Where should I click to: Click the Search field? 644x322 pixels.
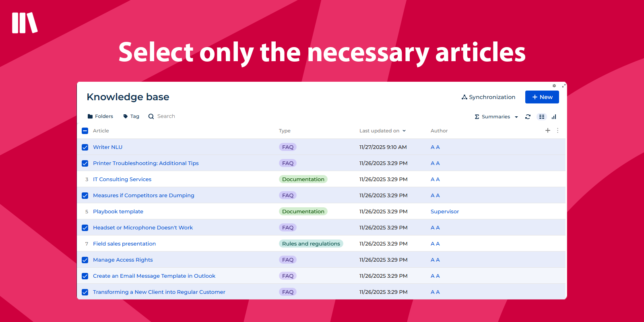point(166,116)
